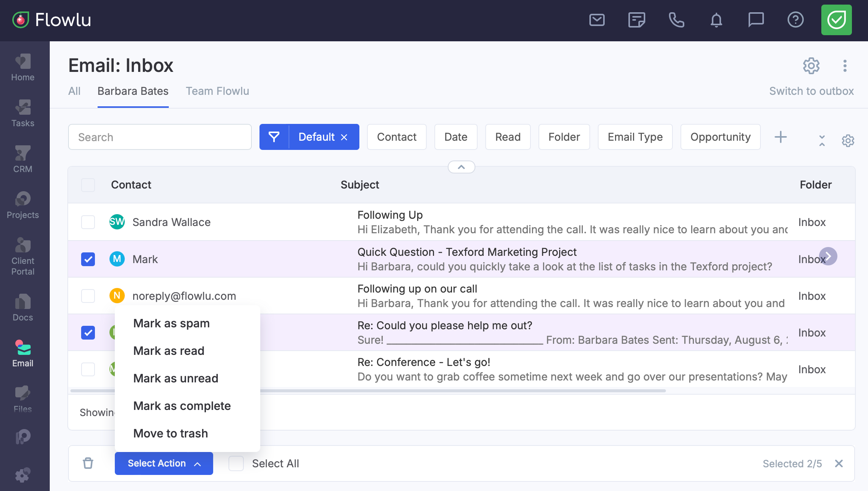Screen dimensions: 868x491
Task: Switch to Team Flowlu tab
Action: click(217, 91)
